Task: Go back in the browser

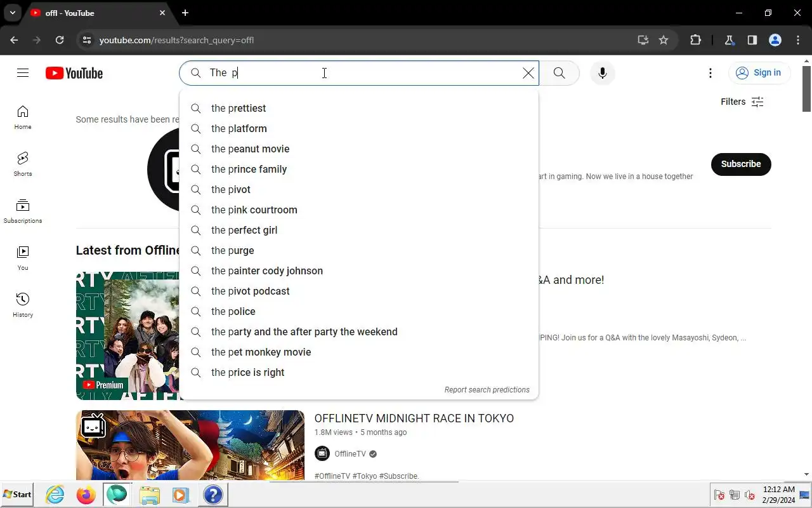Action: (x=14, y=40)
